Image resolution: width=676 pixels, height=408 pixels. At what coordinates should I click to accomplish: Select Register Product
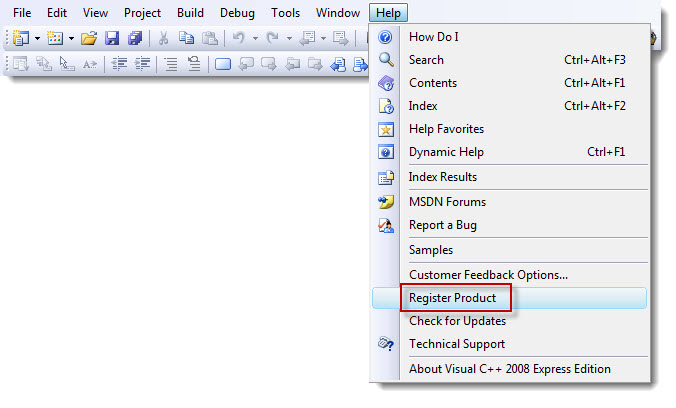click(x=510, y=298)
